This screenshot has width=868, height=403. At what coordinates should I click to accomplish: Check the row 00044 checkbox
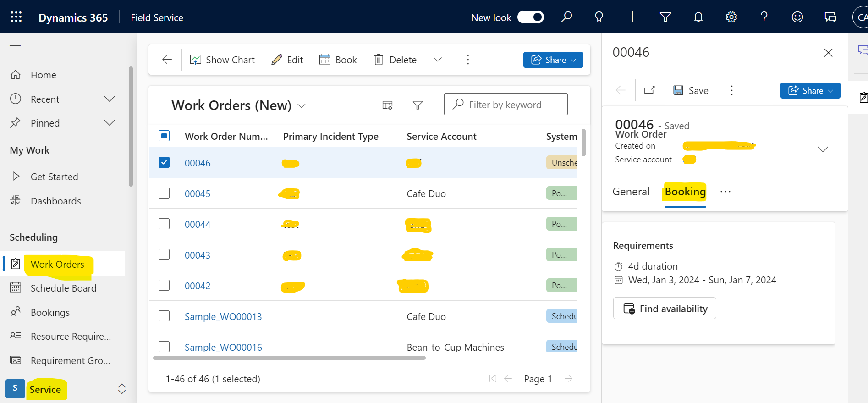[164, 224]
